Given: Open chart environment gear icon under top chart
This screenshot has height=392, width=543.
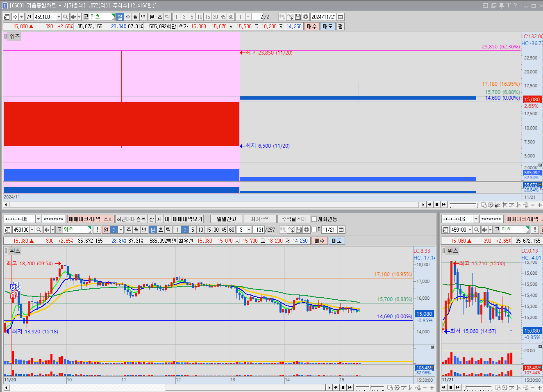Looking at the screenshot, I should coord(491,205).
